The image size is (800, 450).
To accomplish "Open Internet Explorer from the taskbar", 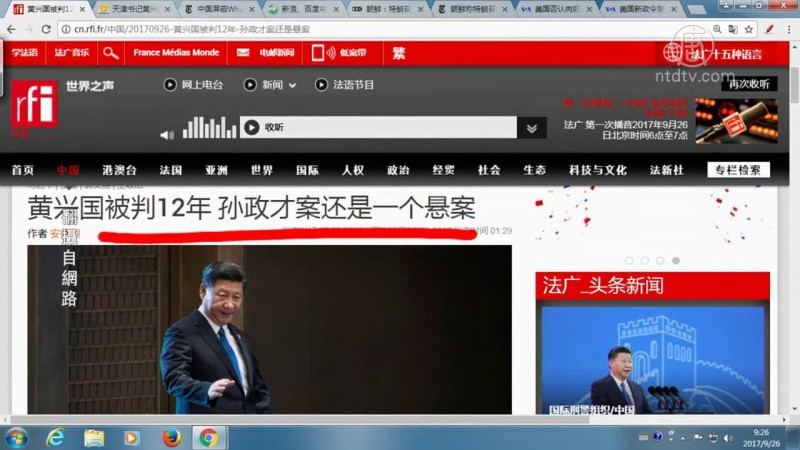I will pos(56,437).
